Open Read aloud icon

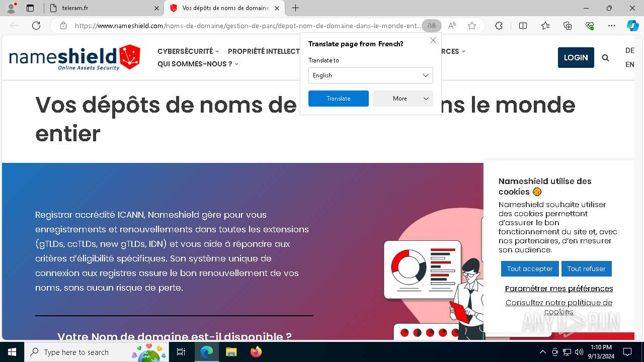452,26
